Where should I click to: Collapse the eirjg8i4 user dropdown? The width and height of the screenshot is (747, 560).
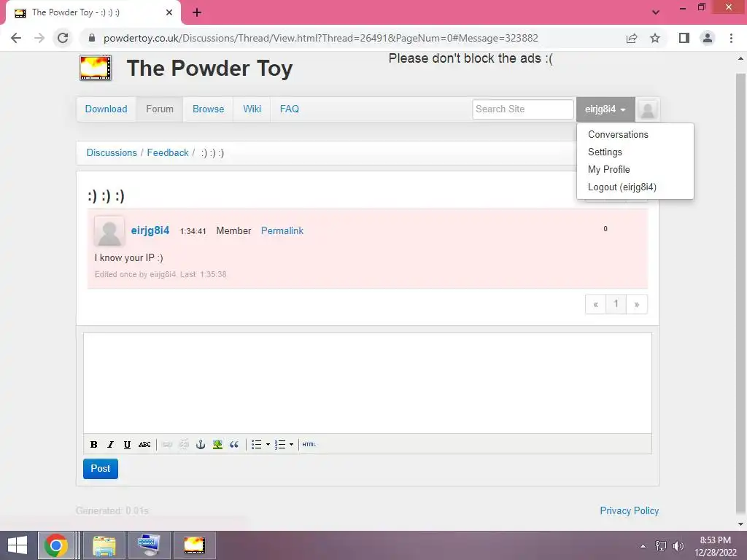(605, 109)
